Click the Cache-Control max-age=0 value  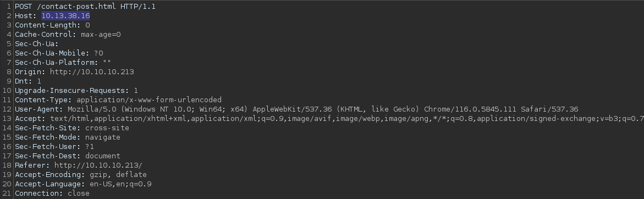[101, 35]
